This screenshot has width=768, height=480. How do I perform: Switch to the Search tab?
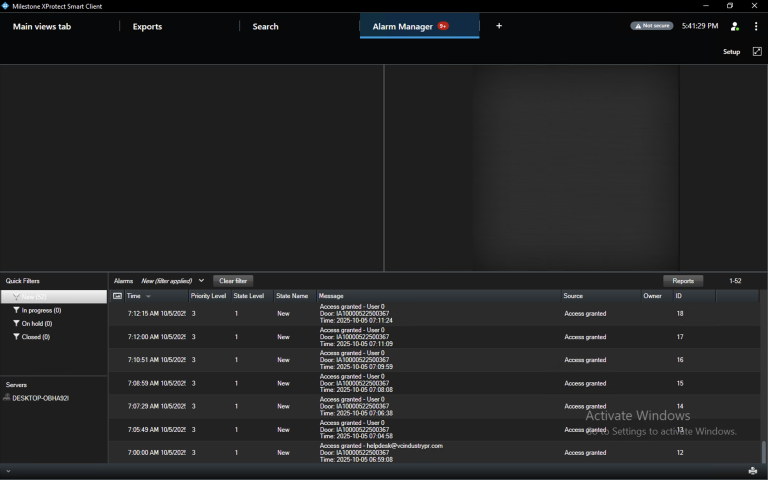coord(265,26)
